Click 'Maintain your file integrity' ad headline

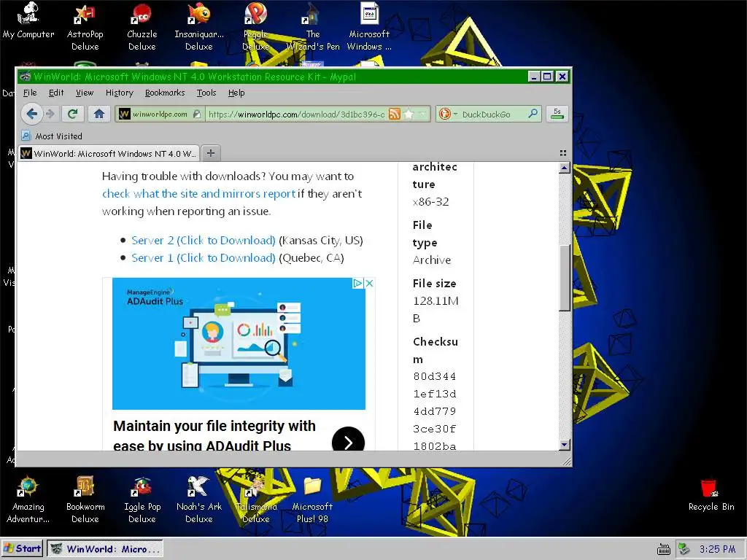pyautogui.click(x=214, y=436)
